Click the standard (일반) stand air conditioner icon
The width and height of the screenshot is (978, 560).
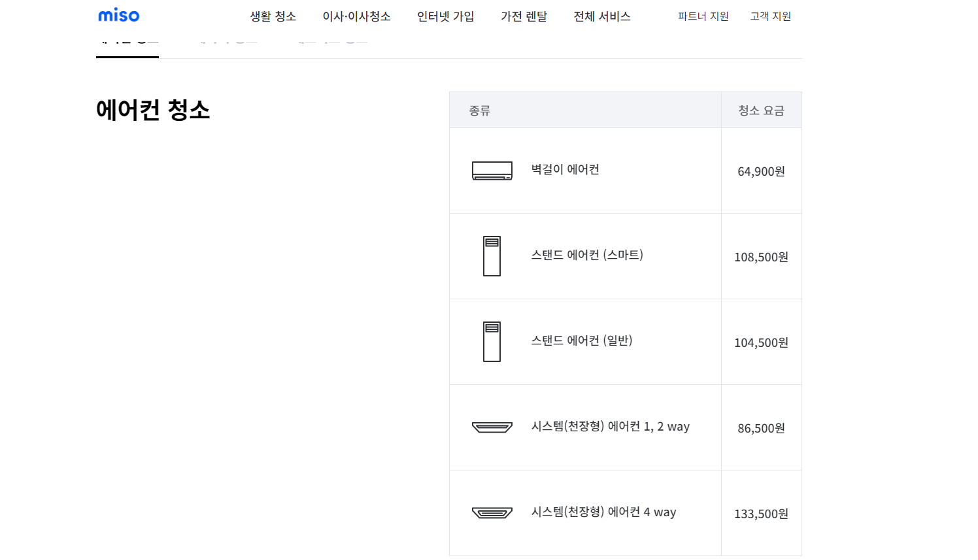coord(492,342)
